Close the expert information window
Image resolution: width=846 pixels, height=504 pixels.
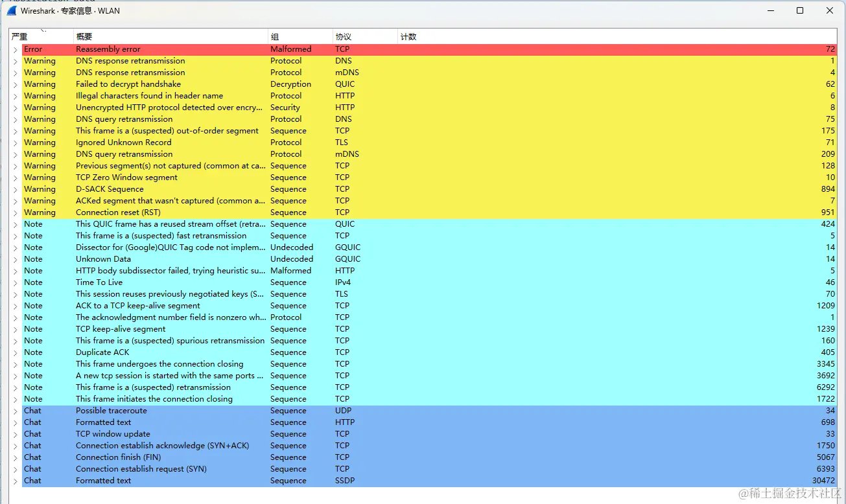(830, 10)
